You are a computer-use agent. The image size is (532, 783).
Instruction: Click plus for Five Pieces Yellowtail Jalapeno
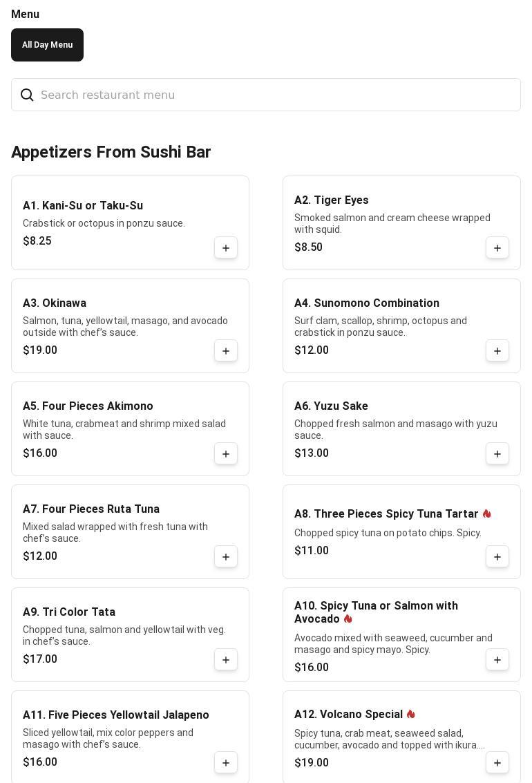click(x=225, y=762)
